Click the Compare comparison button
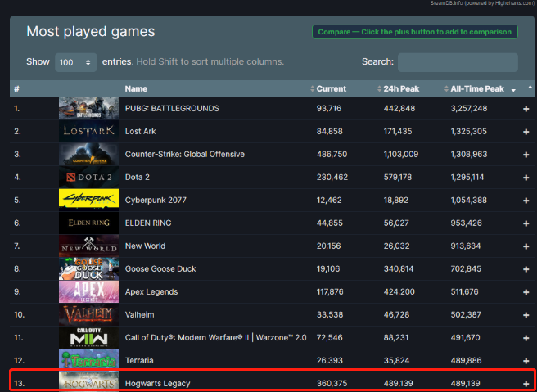 coord(415,32)
